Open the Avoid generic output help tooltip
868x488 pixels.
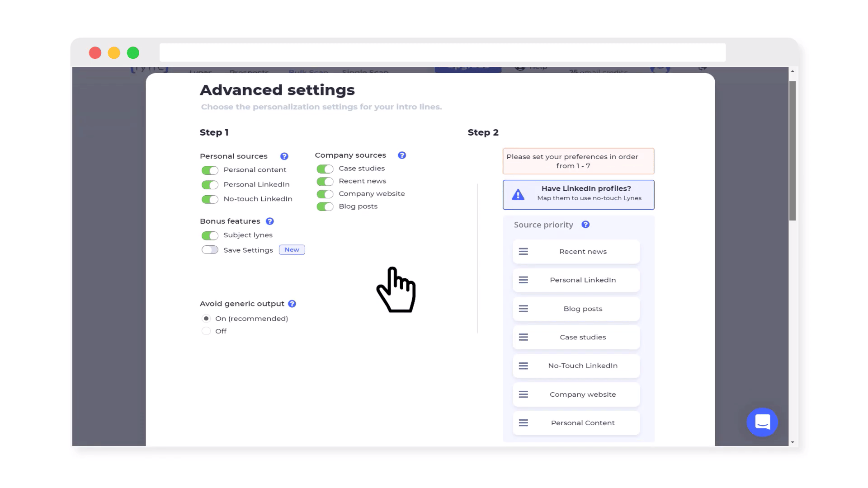(x=292, y=303)
